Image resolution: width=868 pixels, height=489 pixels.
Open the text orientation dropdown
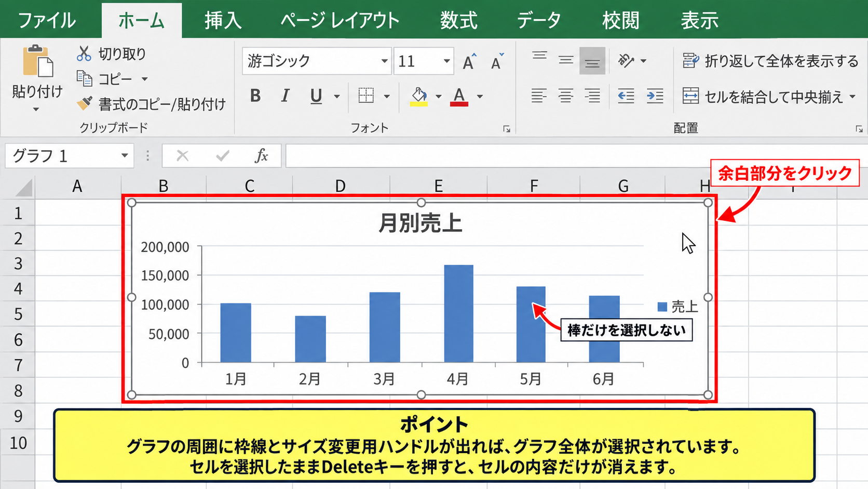(x=643, y=61)
